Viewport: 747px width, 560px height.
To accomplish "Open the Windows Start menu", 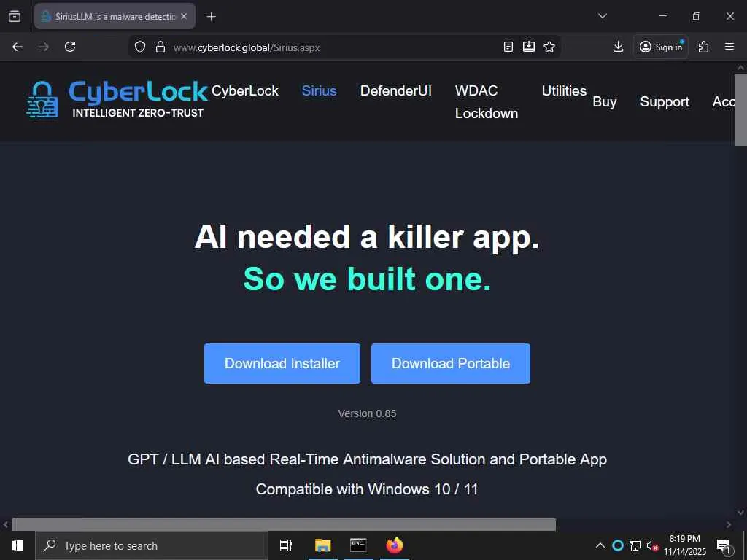I will click(18, 545).
